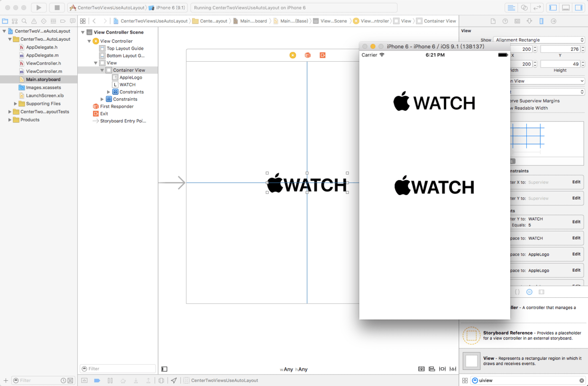Click the View Controller dock icon on canvas
Viewport: 588px width, 386px height.
tap(293, 55)
